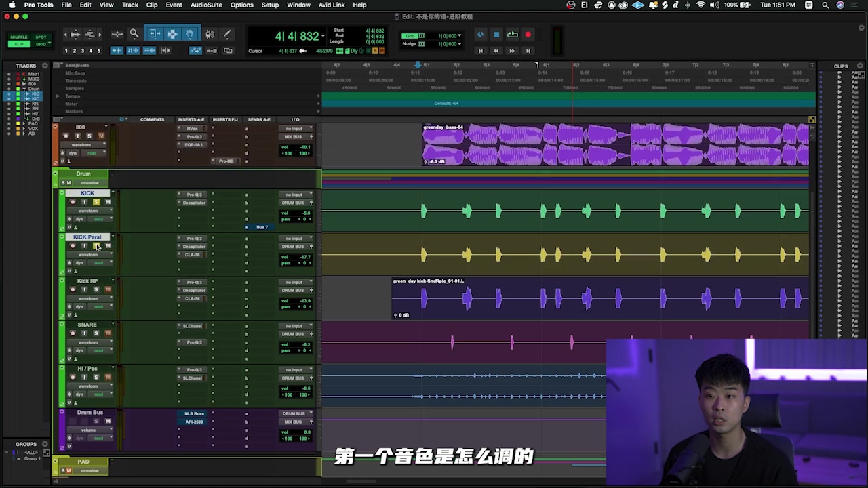
Task: Click 808 track volume value -10.1
Action: 304,146
